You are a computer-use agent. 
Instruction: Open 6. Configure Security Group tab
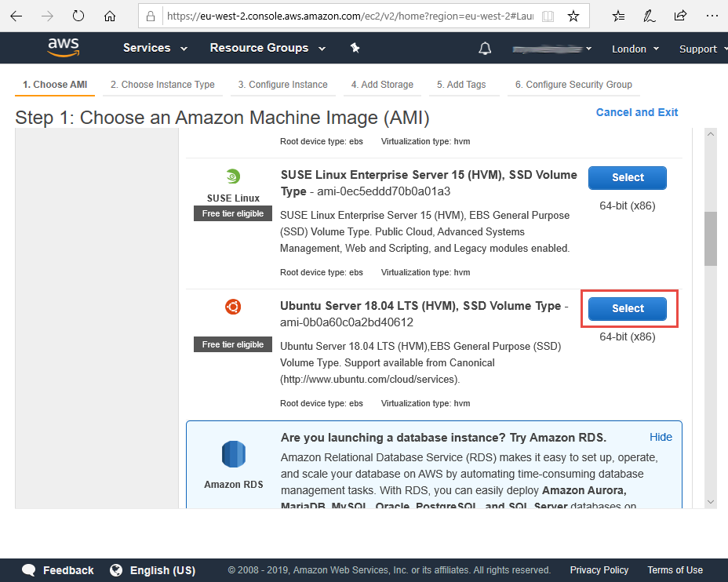(573, 85)
